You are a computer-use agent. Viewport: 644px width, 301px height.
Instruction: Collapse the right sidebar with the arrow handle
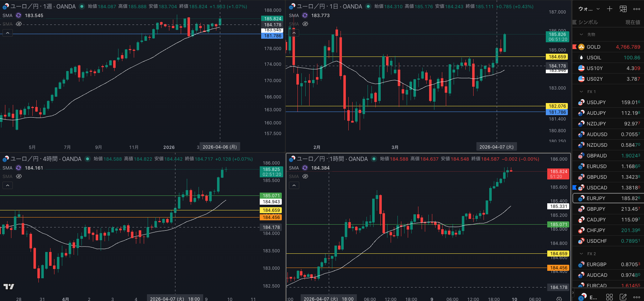tap(573, 293)
